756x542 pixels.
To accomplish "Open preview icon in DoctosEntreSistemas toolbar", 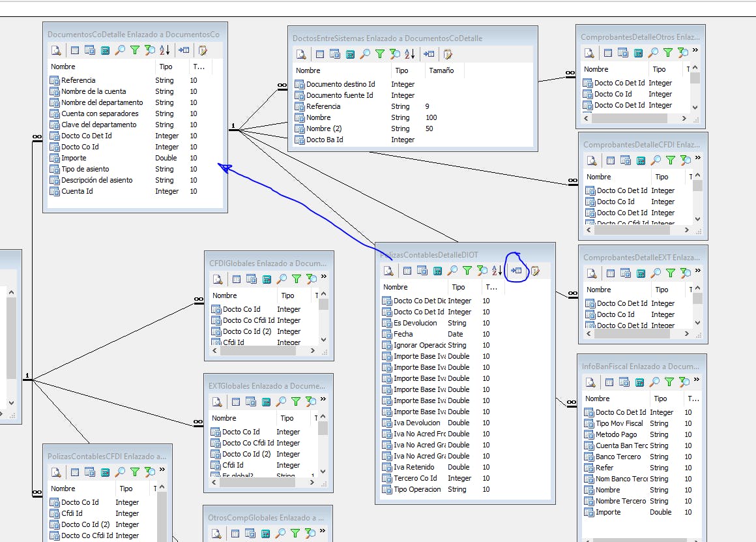I will [300, 54].
